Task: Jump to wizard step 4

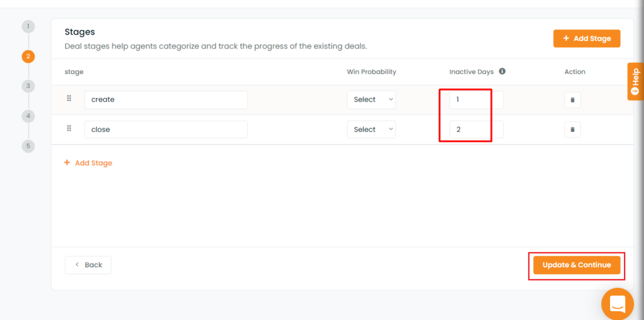Action: click(28, 116)
